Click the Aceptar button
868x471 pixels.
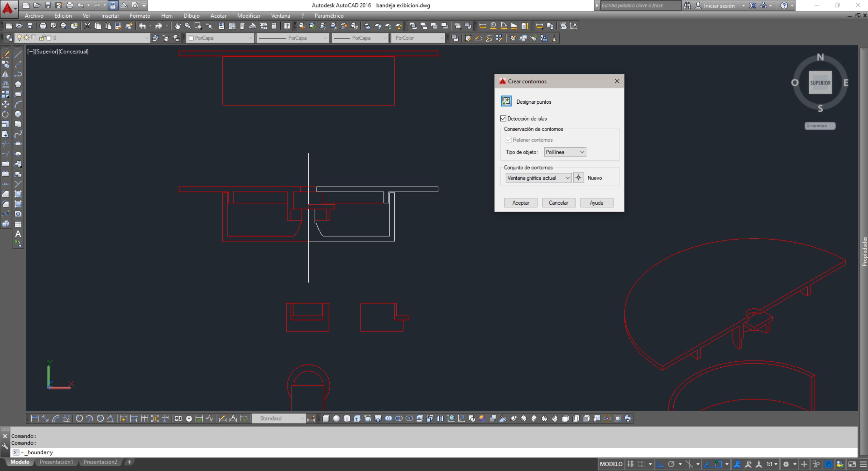coord(520,202)
